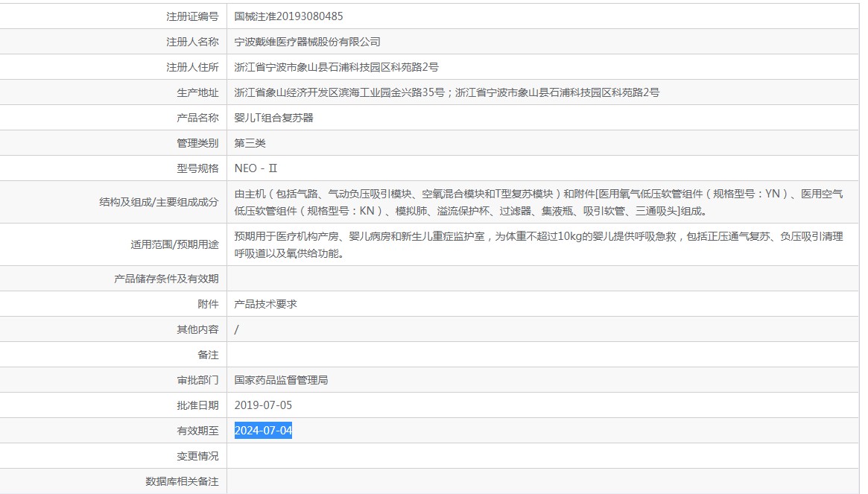Click the 数据库相关备注 label

click(182, 481)
